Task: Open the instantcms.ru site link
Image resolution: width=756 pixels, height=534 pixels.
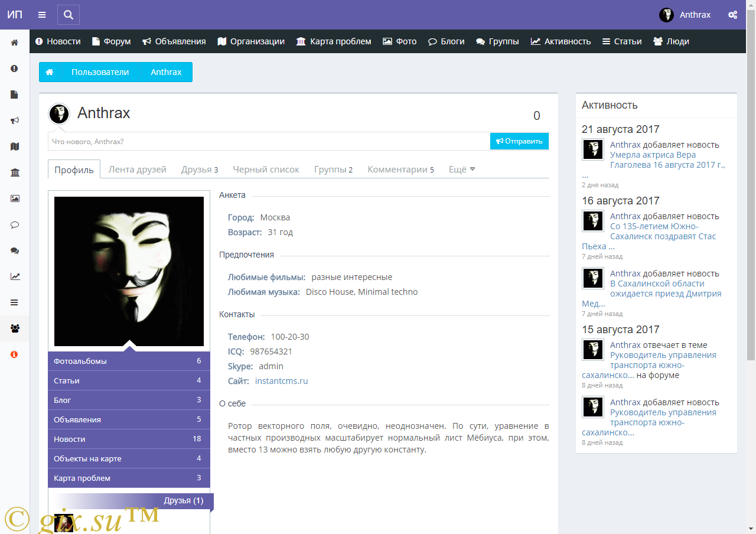Action: tap(281, 381)
